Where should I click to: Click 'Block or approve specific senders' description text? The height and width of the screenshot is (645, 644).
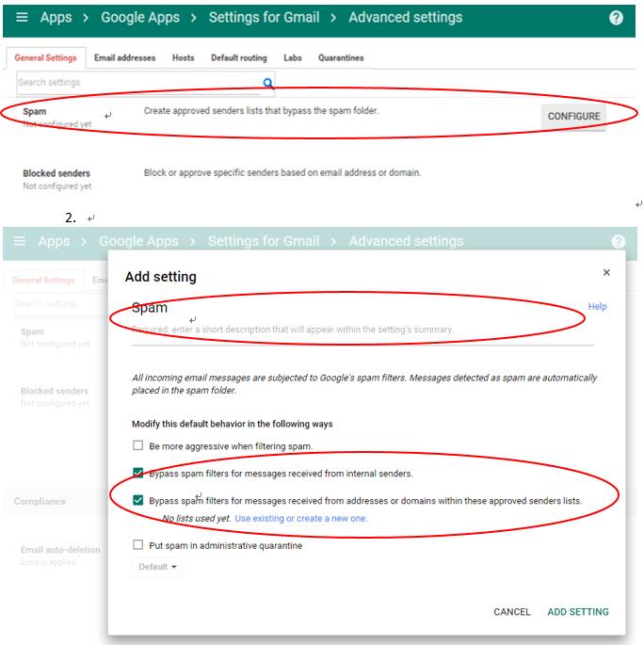(x=282, y=172)
